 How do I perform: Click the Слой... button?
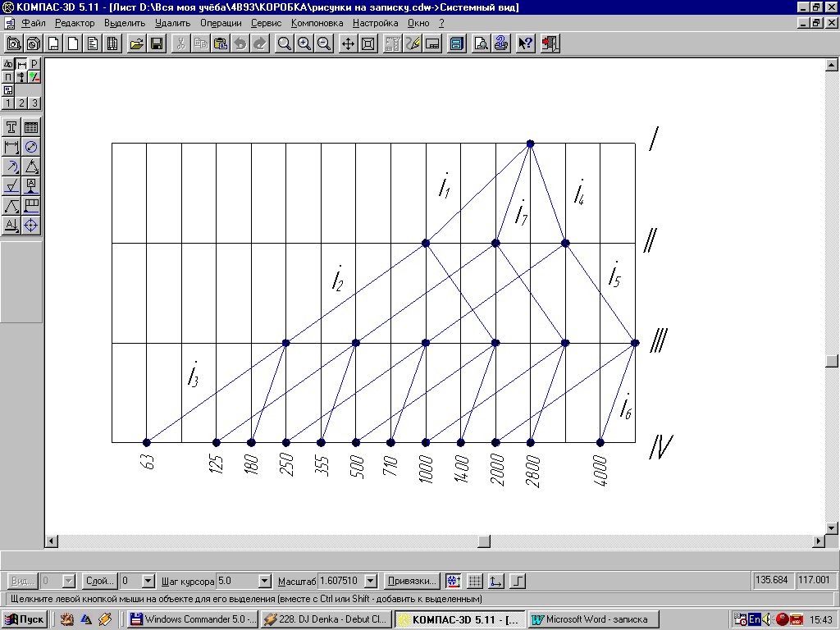click(x=100, y=581)
